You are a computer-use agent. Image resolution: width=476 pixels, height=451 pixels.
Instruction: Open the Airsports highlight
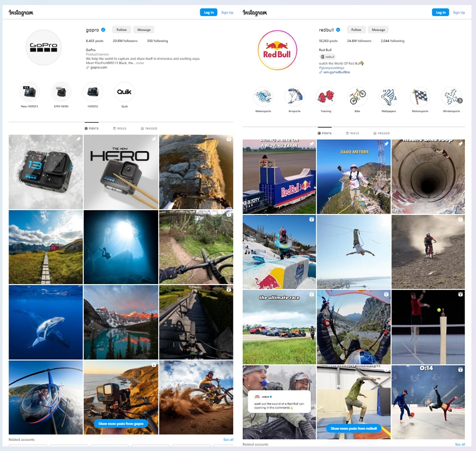point(294,97)
